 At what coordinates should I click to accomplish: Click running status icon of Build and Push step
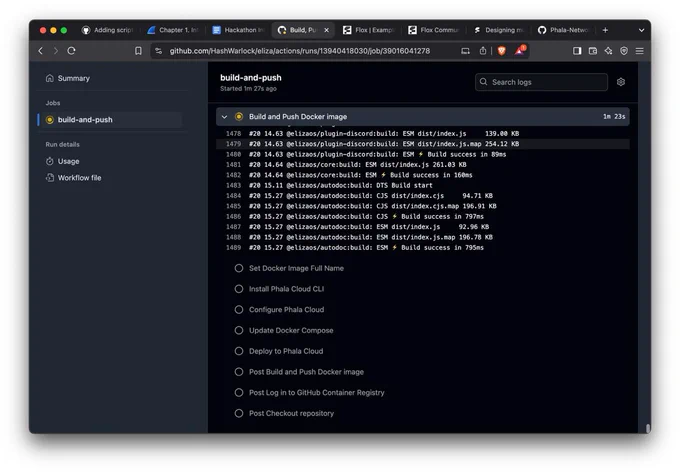pos(239,117)
